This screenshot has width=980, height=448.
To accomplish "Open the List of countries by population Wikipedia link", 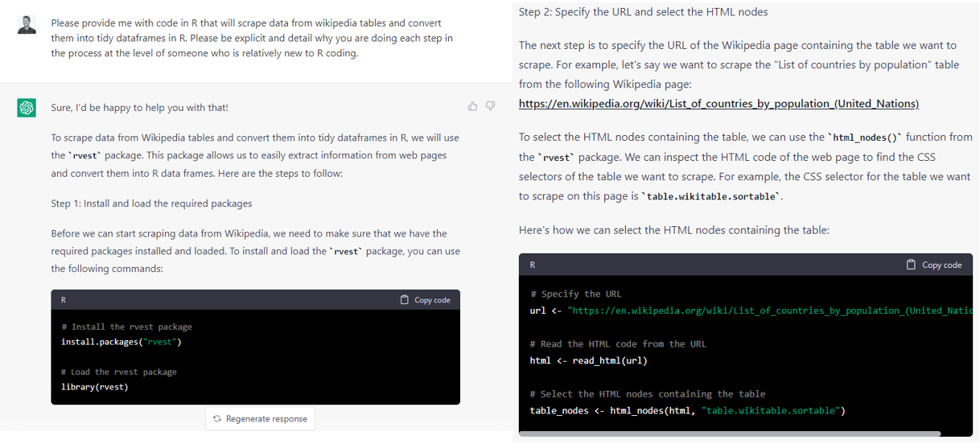I will tap(719, 103).
